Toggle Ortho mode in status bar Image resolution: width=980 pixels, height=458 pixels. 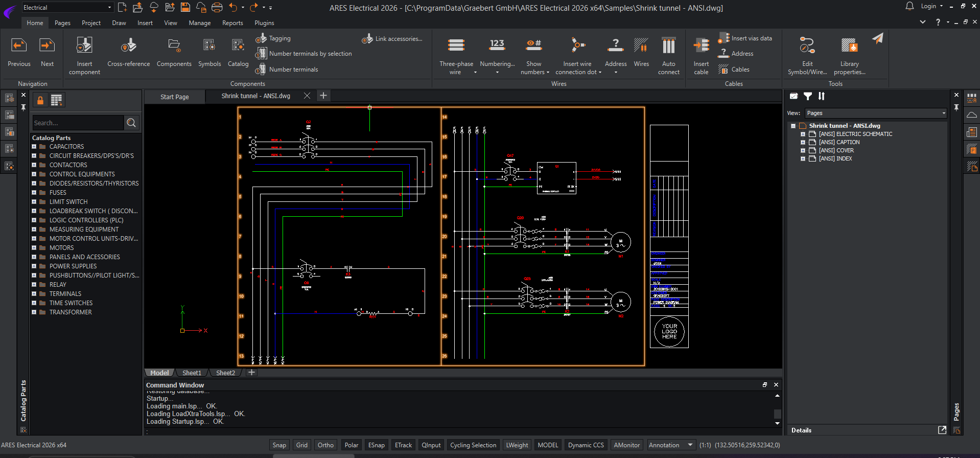pos(325,445)
